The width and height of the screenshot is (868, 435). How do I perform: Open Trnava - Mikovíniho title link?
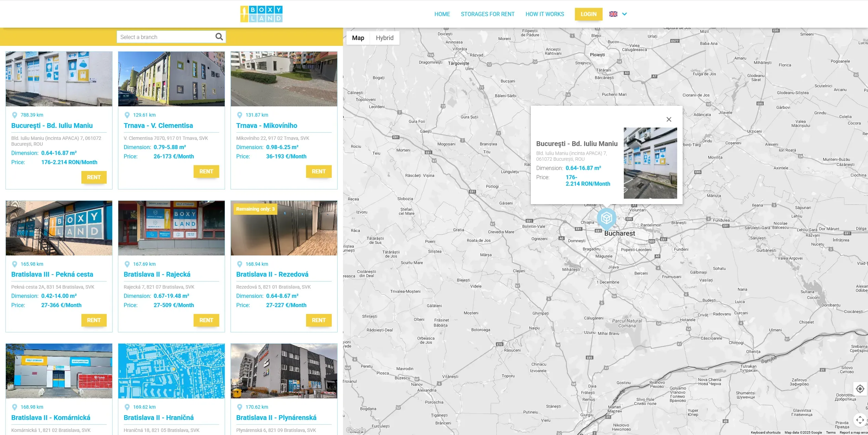(267, 126)
